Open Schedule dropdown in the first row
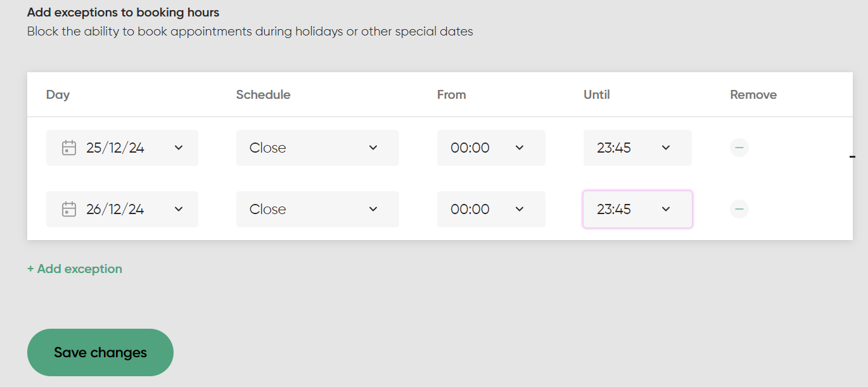The width and height of the screenshot is (868, 387). point(317,148)
